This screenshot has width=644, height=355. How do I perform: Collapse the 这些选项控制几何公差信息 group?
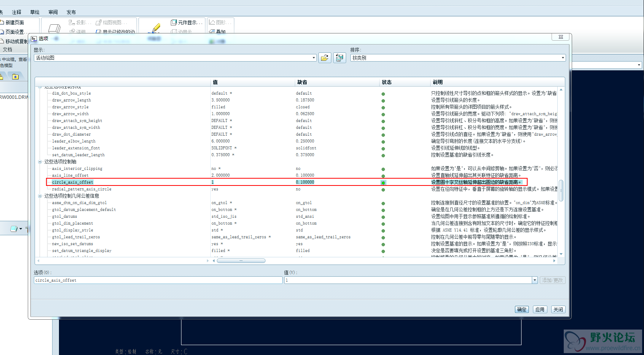40,196
